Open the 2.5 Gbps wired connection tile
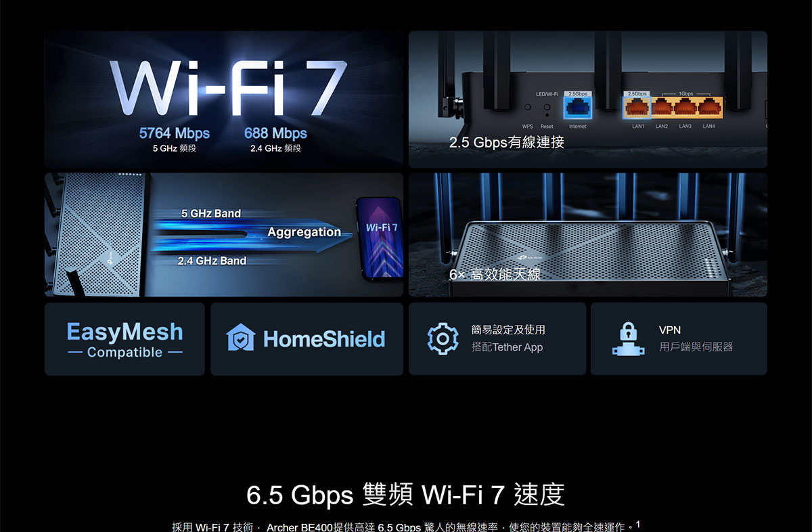 [588, 99]
